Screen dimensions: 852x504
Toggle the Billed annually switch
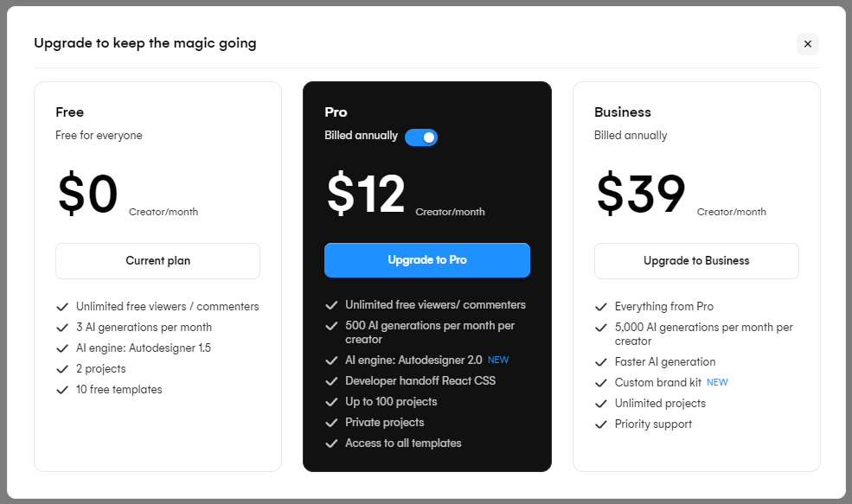[x=421, y=137]
